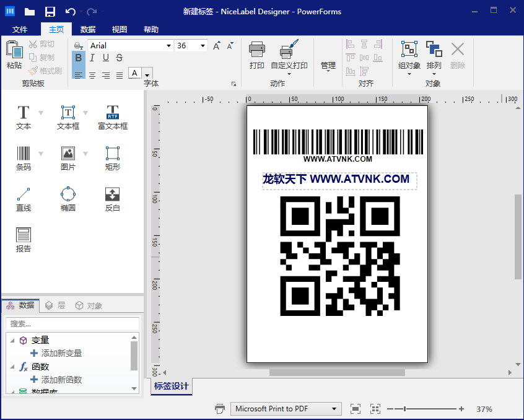
Task: Toggle Bold formatting
Action: click(78, 58)
